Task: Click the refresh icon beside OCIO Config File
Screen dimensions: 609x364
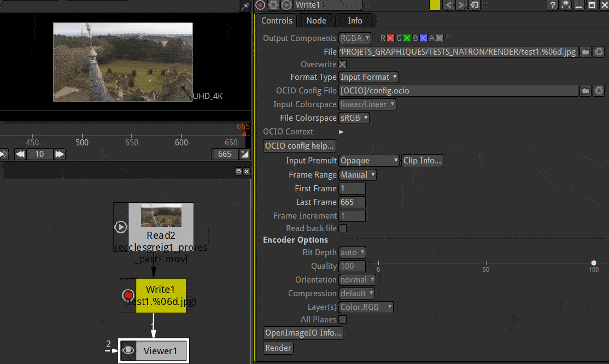Action: [x=599, y=91]
